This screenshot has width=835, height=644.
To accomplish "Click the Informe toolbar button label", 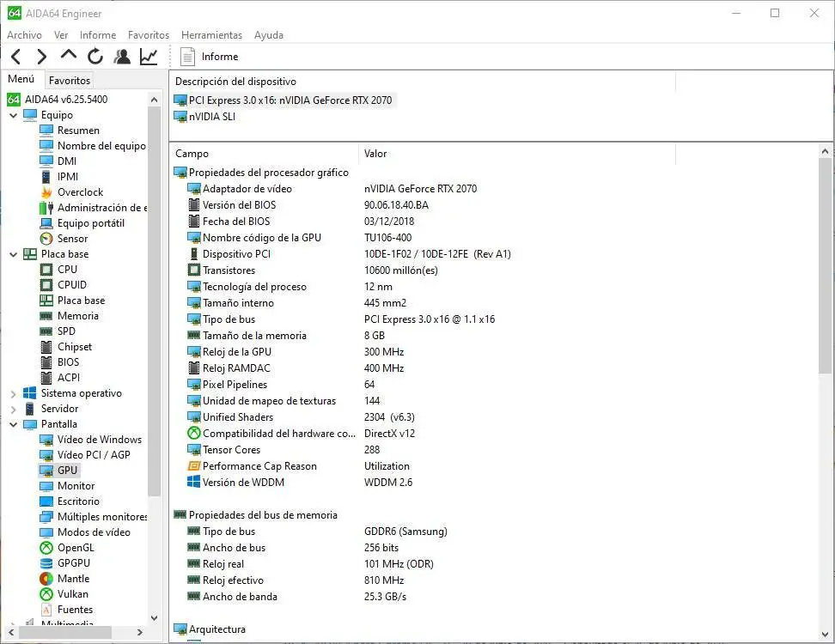I will (x=220, y=57).
